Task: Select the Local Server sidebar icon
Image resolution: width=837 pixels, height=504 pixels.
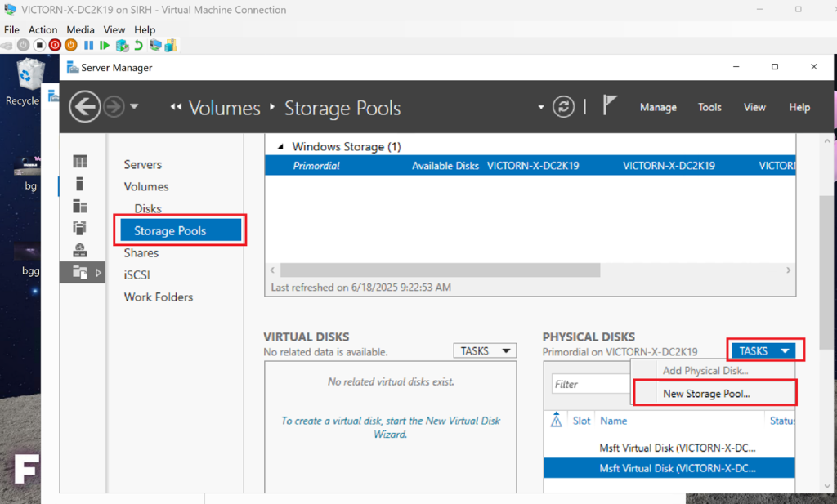Action: (x=80, y=184)
